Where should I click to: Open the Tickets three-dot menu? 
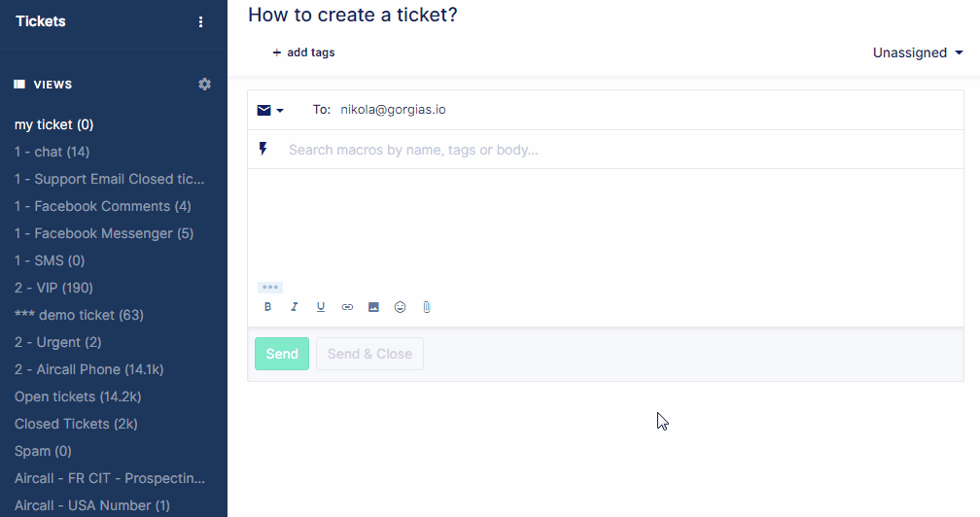pos(201,21)
